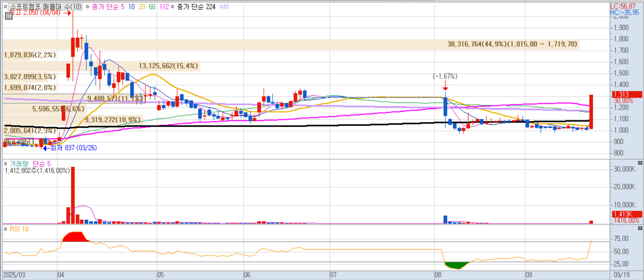Click the 5,596,551(6.6%) volume profile label

[58, 109]
